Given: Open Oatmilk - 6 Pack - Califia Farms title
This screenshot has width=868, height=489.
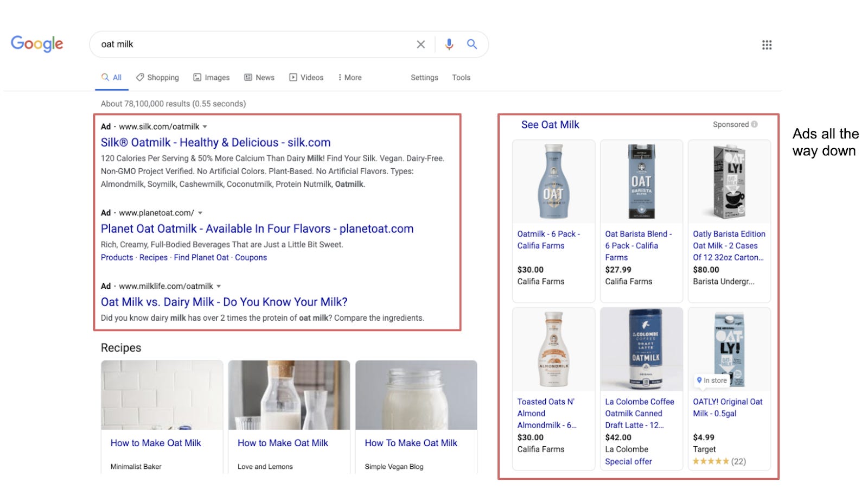Looking at the screenshot, I should pyautogui.click(x=548, y=240).
